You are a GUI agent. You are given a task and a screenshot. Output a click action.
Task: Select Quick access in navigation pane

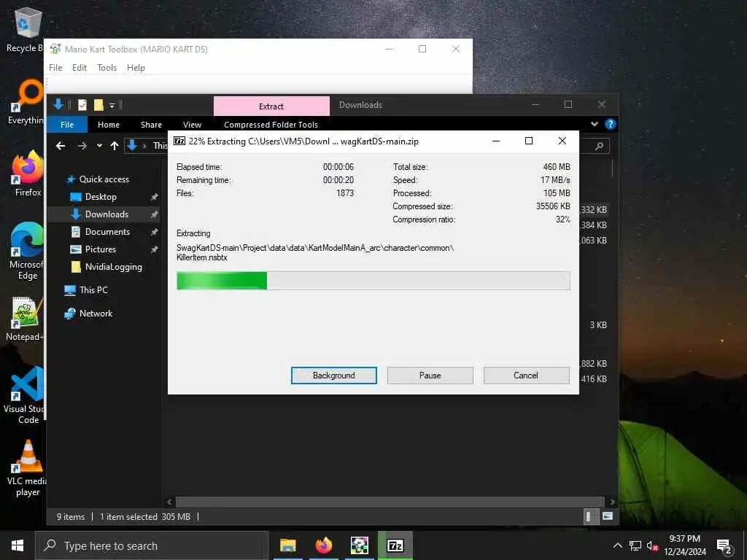[104, 179]
